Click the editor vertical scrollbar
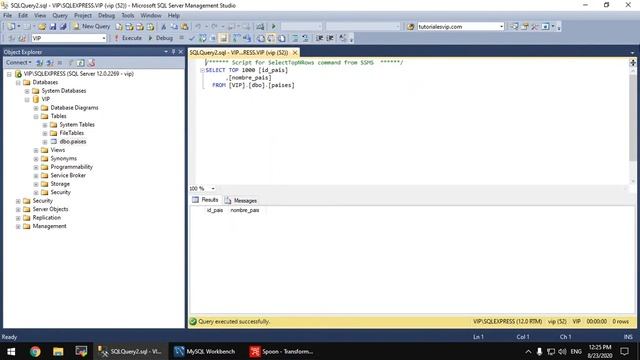Viewport: 640px width, 360px height. (633, 118)
